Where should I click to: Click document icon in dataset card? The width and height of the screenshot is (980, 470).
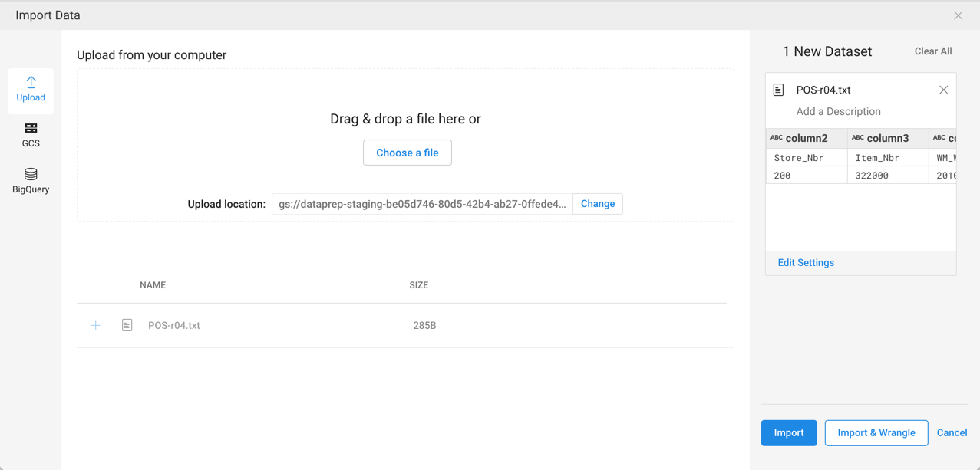[778, 90]
